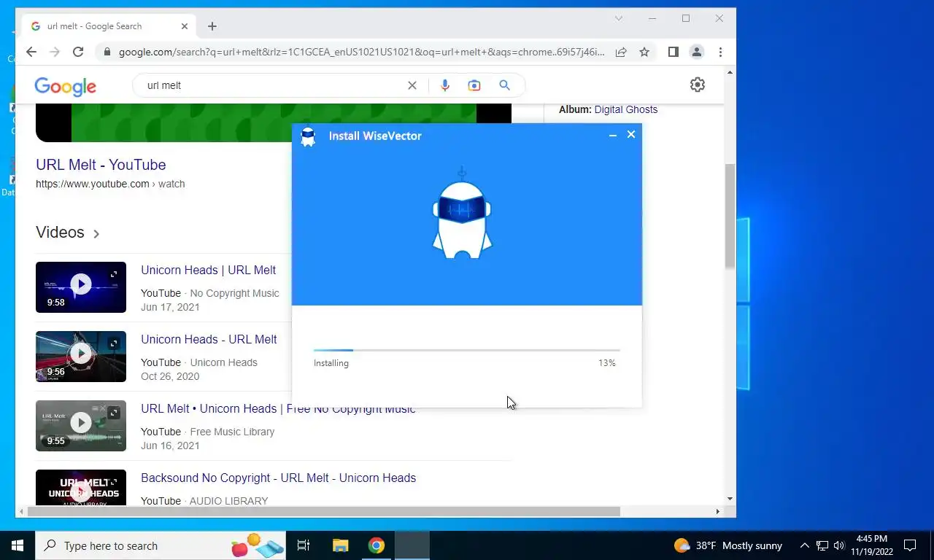The width and height of the screenshot is (934, 560).
Task: Open 'Backsound No Copyright' video link
Action: click(x=278, y=478)
